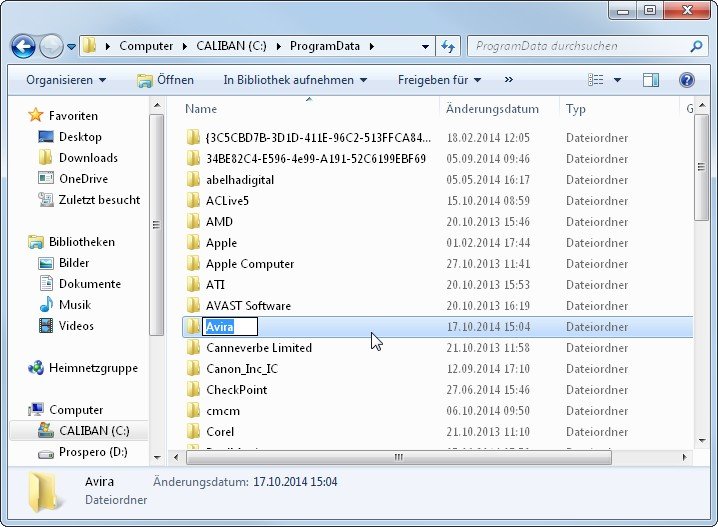Viewport: 718px width, 527px height.
Task: Open Desktop in the navigation pane
Action: 80,136
